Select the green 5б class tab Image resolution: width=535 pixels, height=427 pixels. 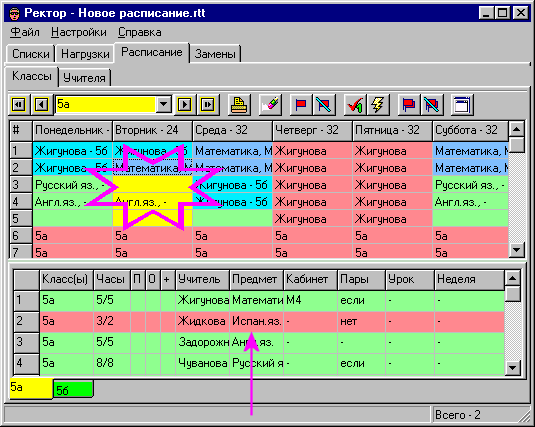pyautogui.click(x=73, y=389)
